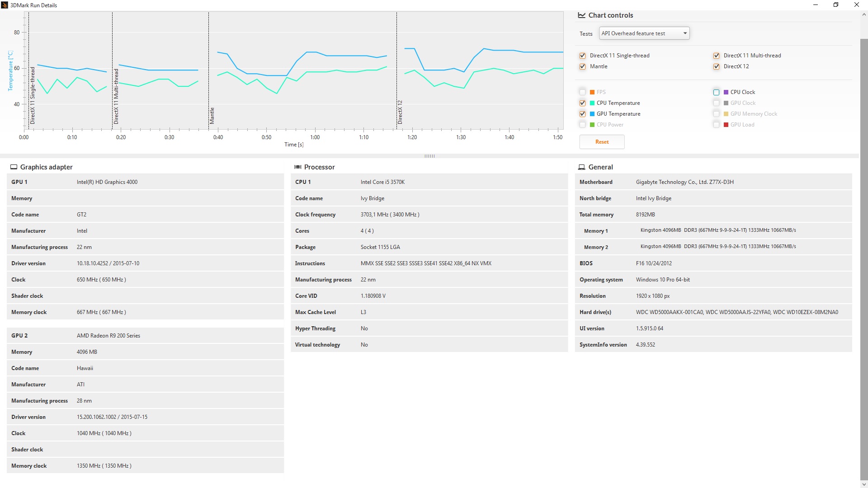This screenshot has height=488, width=868.
Task: Uncheck DirectX 11 Single-thread checkbox
Action: (x=583, y=56)
